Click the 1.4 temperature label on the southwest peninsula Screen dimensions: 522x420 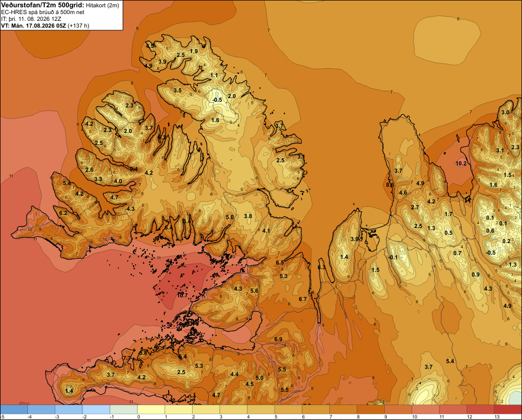[x=69, y=391]
